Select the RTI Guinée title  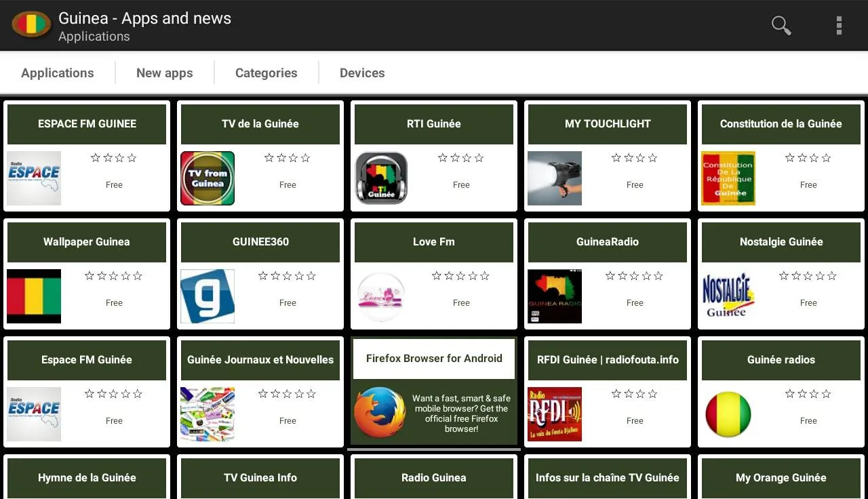coord(434,124)
